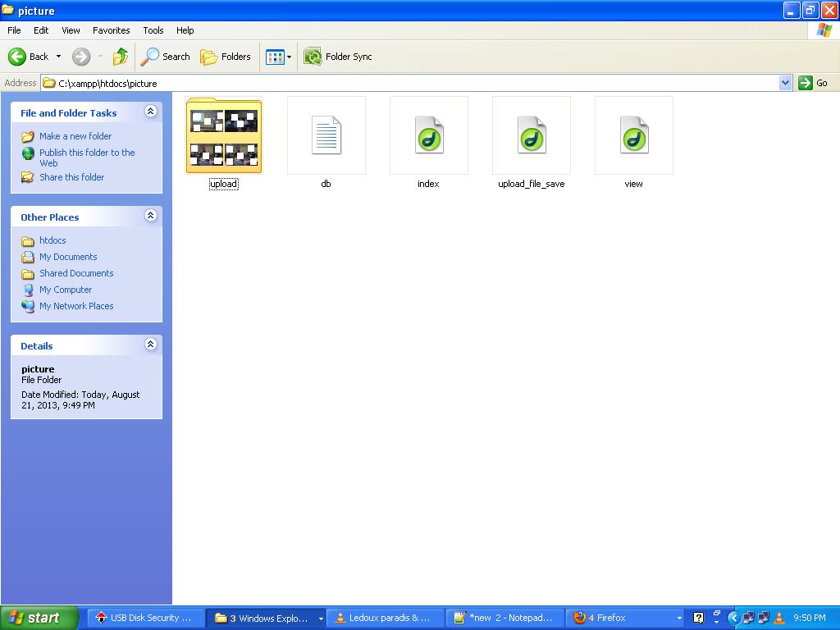Click the Windows logo throbber icon
840x630 pixels.
click(824, 30)
